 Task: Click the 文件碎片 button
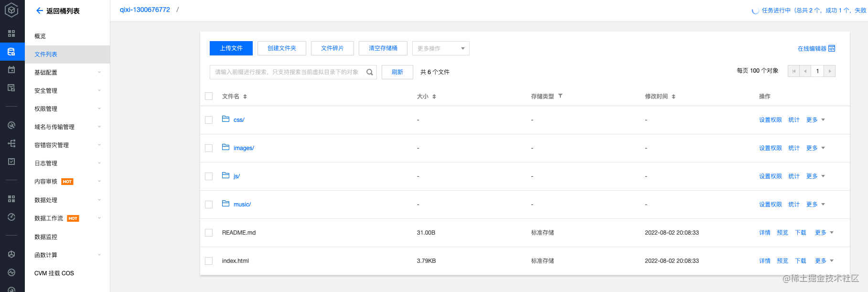[x=332, y=48]
